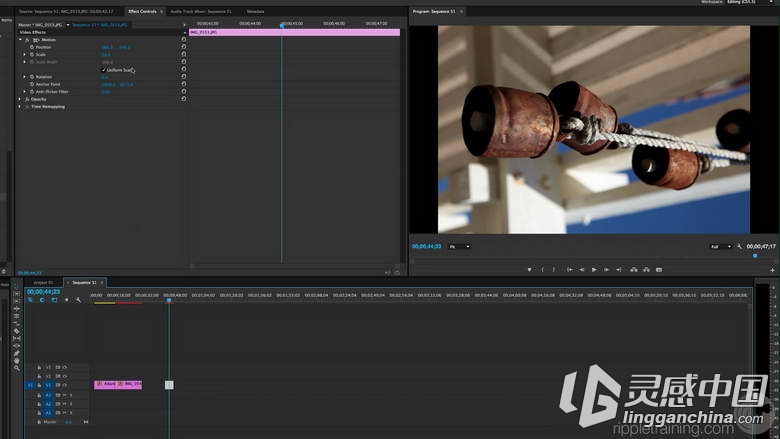
Task: Open Program monitor zoom level dropdown
Action: 459,247
